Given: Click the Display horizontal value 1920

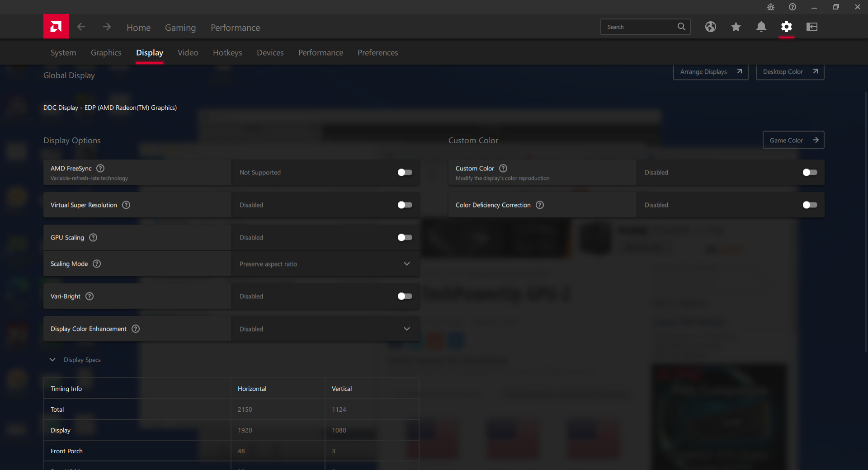Looking at the screenshot, I should coord(245,430).
